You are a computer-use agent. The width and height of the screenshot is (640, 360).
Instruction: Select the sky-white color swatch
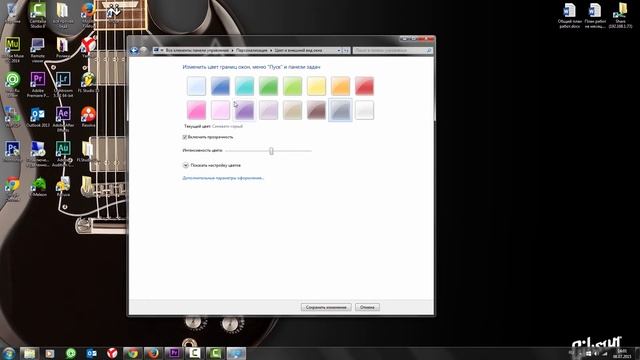coord(196,86)
